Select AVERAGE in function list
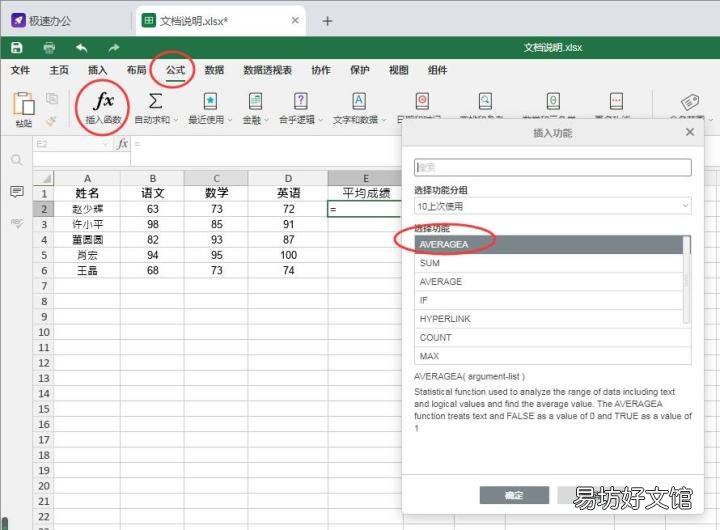This screenshot has height=530, width=720. click(x=549, y=282)
